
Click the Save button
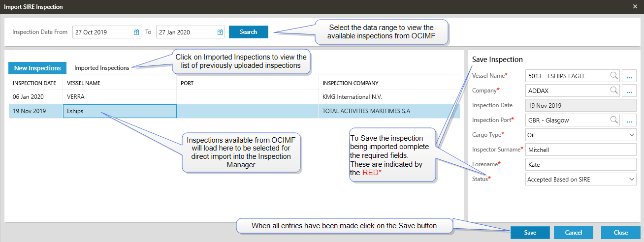point(530,233)
